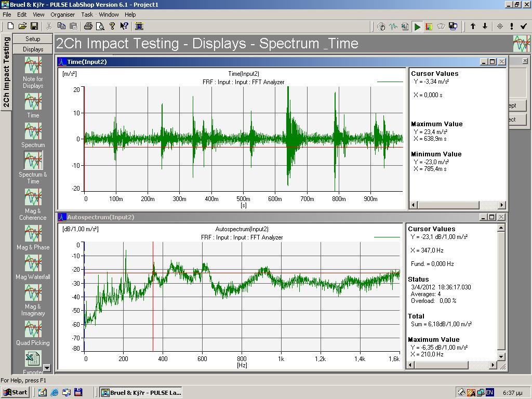Click the green waveform toolbar icon
This screenshot has height=399, width=532.
pyautogui.click(x=393, y=26)
